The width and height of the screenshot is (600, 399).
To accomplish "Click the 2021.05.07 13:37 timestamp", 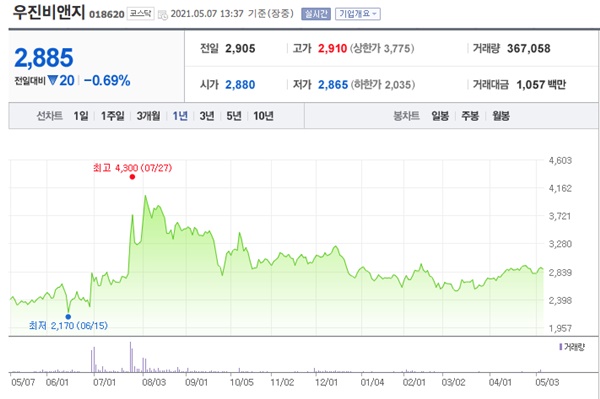I will click(x=207, y=14).
